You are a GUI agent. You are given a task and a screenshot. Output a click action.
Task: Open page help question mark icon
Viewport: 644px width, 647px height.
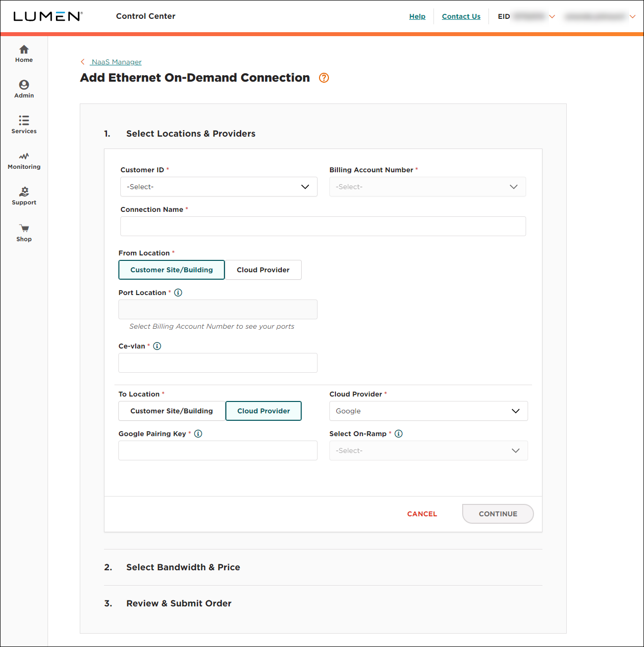[x=324, y=78]
